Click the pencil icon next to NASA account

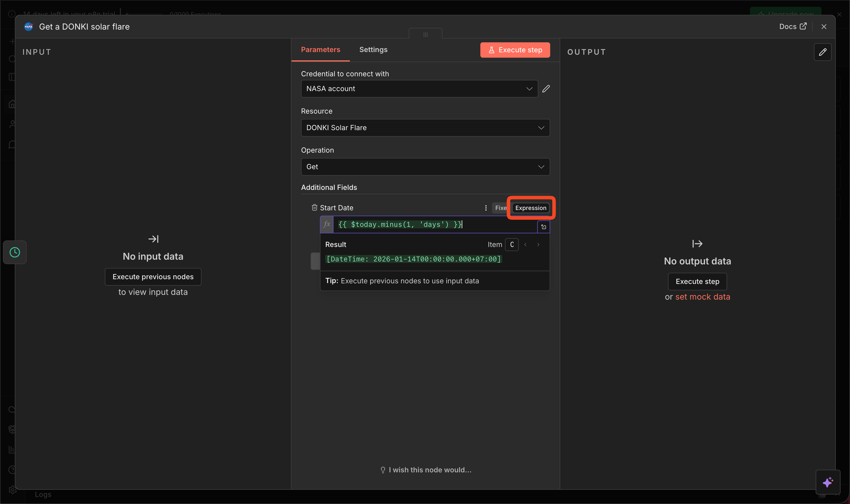(546, 88)
